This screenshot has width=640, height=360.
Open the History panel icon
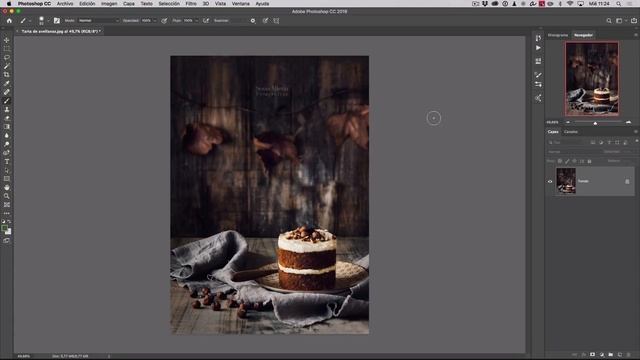[x=538, y=38]
